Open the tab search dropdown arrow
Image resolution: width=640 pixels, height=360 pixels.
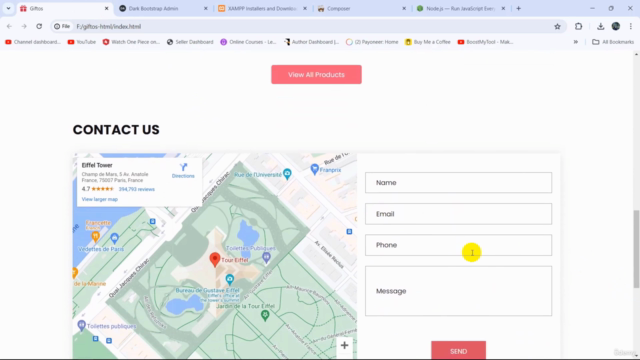(x=8, y=8)
